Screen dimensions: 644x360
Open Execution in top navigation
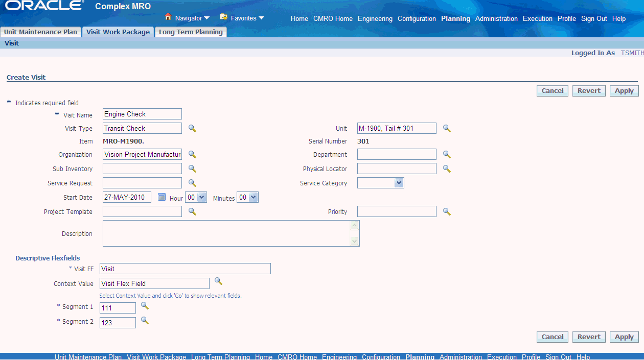538,18
